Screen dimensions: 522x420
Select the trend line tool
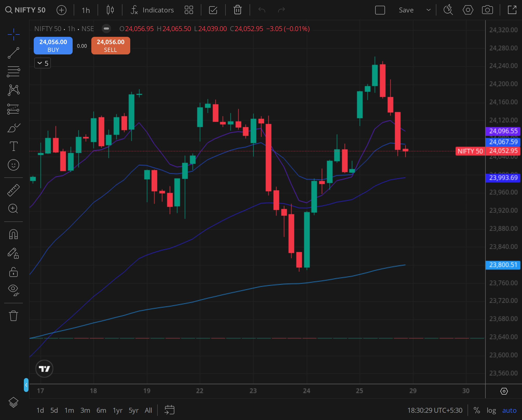click(x=13, y=53)
